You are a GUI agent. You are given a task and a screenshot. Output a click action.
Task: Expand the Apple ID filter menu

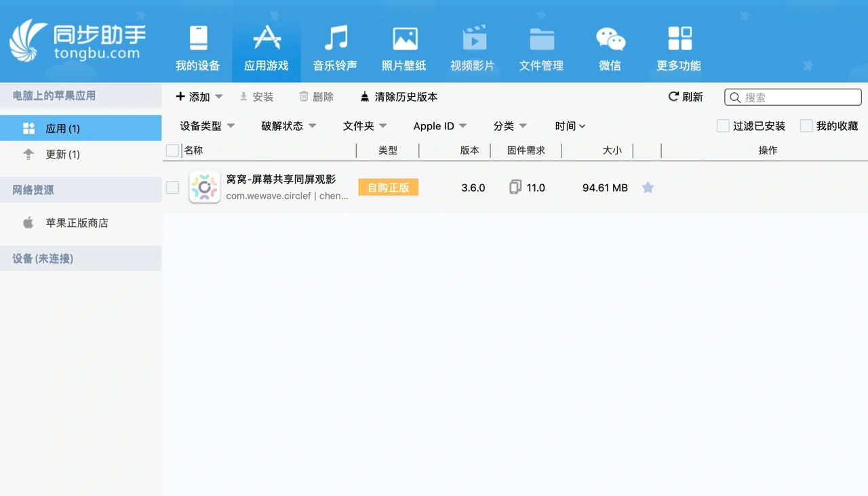point(439,126)
